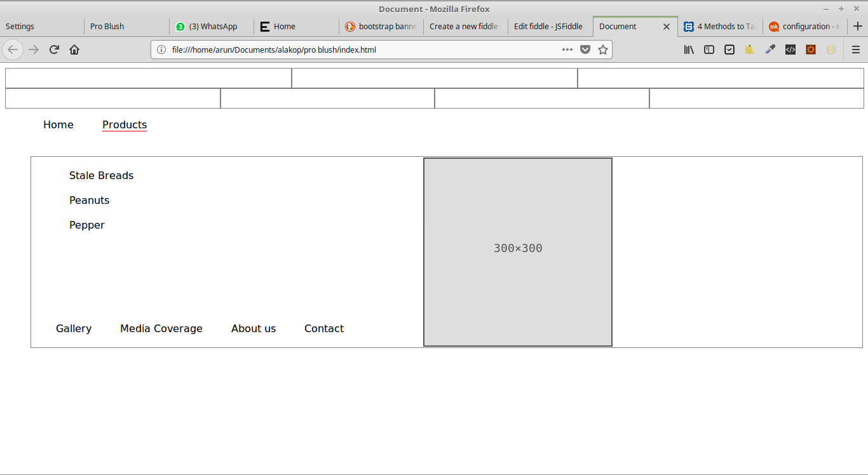Open the Contact page link
Viewport: 868px width, 475px height.
point(324,328)
